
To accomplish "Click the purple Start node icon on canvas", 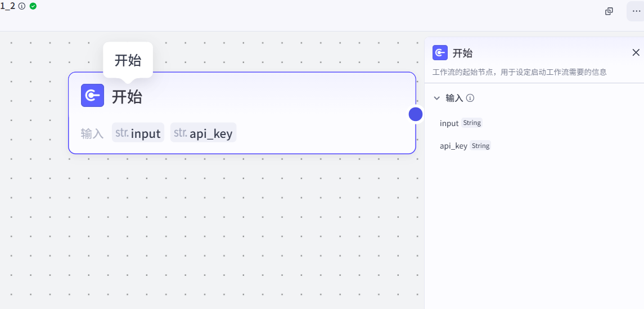I will click(93, 96).
